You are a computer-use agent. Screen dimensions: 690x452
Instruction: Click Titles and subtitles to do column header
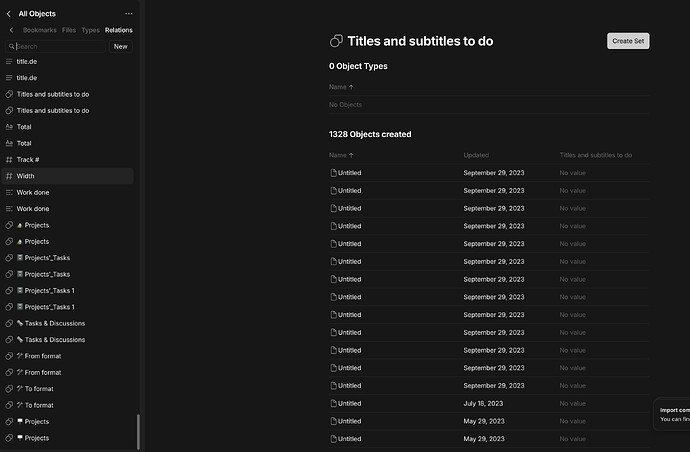[596, 155]
